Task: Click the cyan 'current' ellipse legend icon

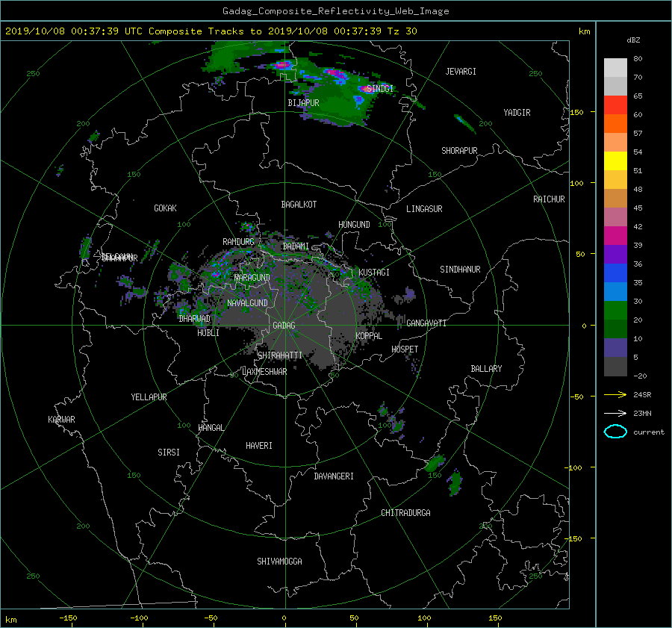Action: pyautogui.click(x=615, y=432)
